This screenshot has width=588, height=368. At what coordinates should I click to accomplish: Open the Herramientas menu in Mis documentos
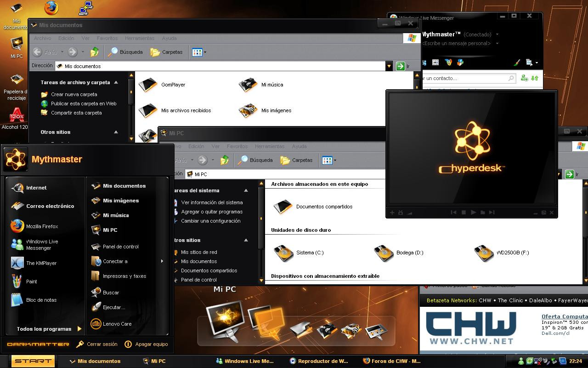click(x=140, y=38)
